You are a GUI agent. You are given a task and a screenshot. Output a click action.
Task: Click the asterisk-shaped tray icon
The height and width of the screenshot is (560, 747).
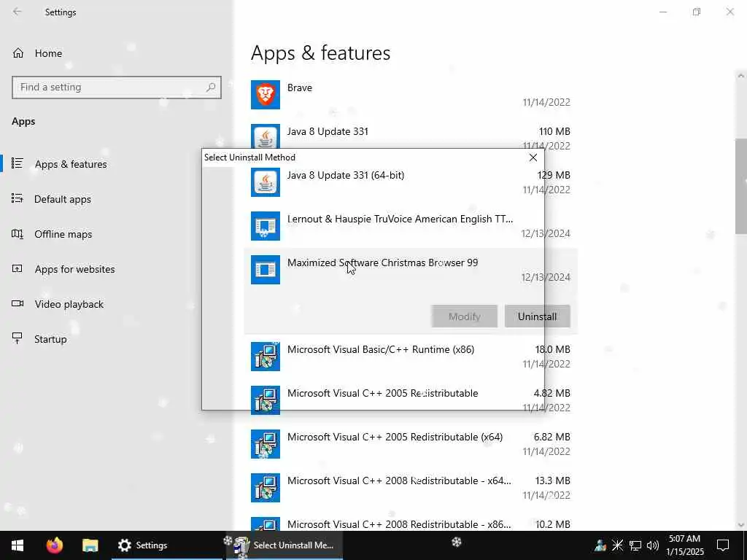click(617, 545)
